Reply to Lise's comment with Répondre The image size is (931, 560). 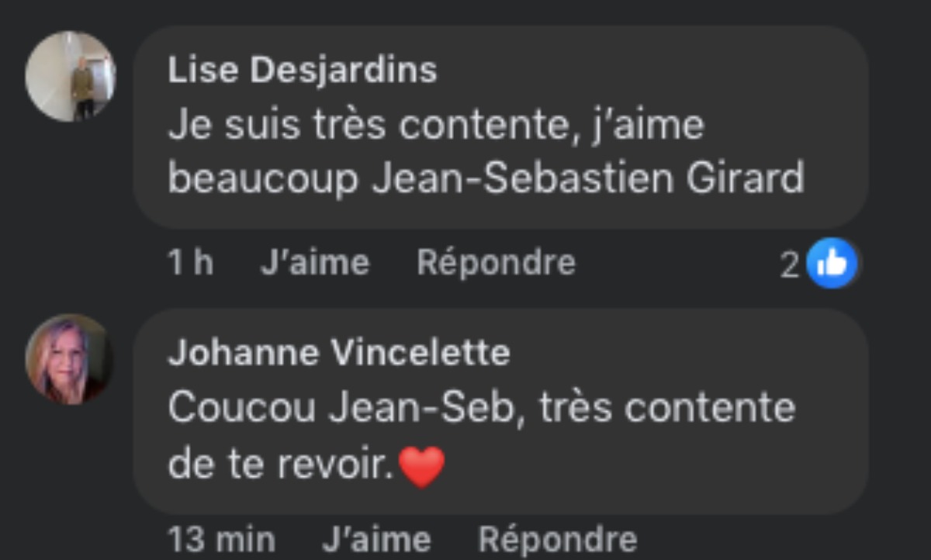tap(496, 263)
